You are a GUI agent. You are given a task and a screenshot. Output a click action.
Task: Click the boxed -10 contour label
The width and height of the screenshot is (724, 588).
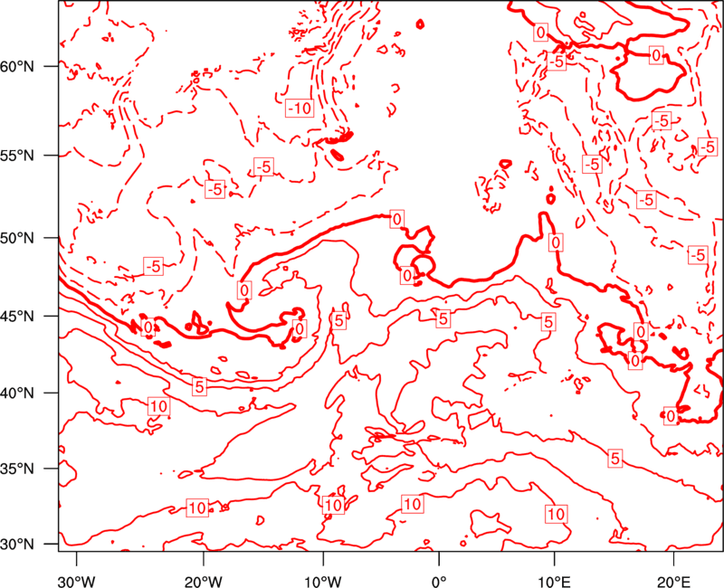(300, 109)
